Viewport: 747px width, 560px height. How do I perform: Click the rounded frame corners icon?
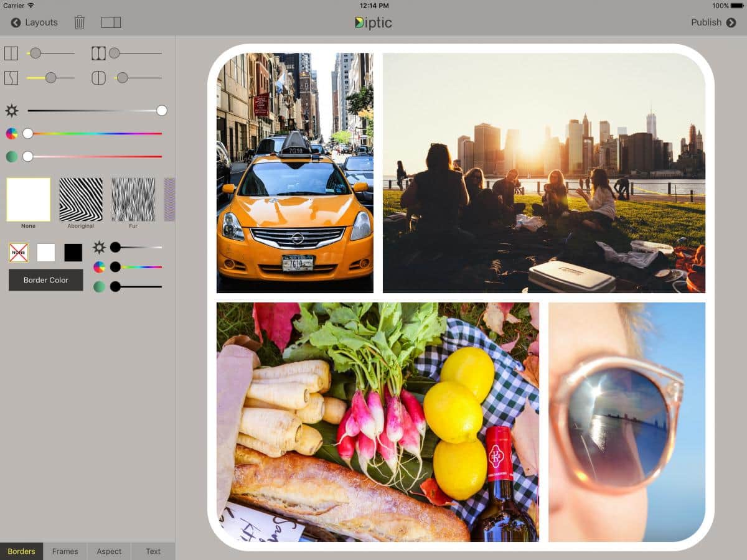point(98,54)
